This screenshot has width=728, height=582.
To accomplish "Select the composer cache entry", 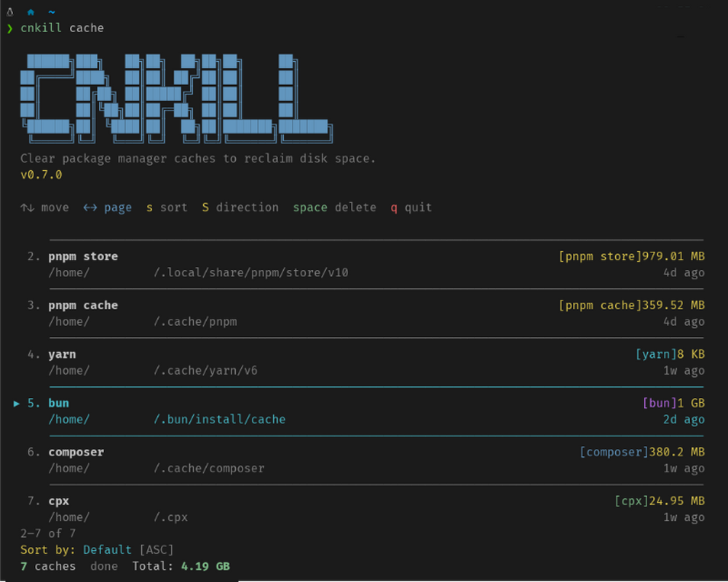I will coord(76,452).
